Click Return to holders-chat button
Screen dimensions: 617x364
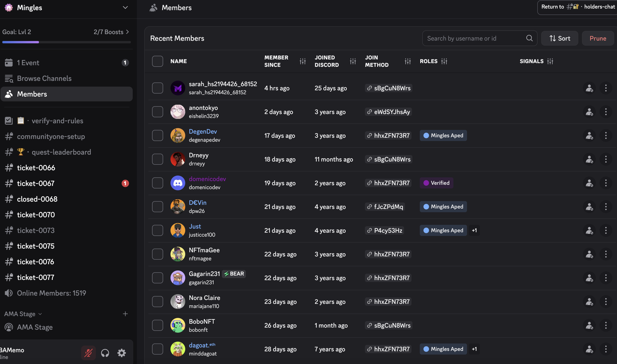click(577, 7)
